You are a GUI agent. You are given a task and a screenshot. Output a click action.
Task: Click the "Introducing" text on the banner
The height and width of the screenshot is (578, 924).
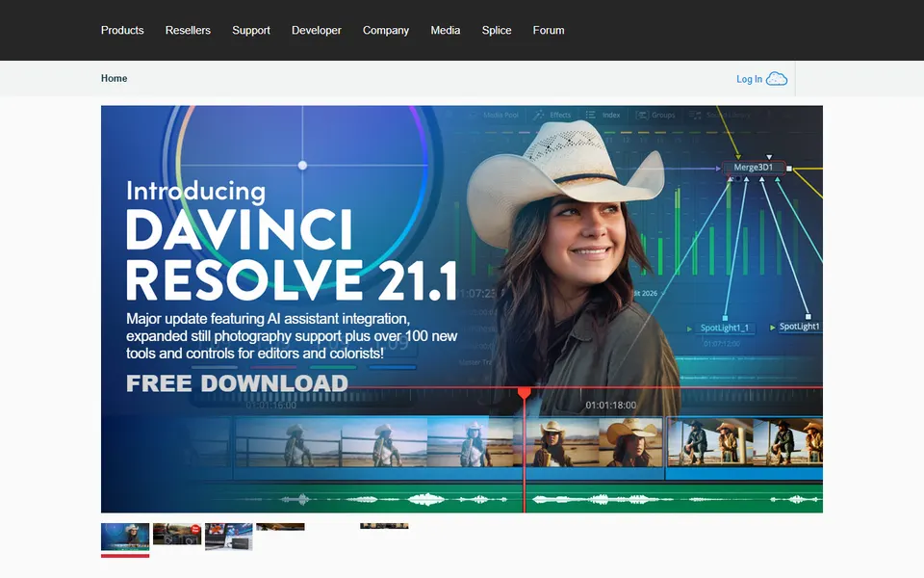tap(195, 191)
